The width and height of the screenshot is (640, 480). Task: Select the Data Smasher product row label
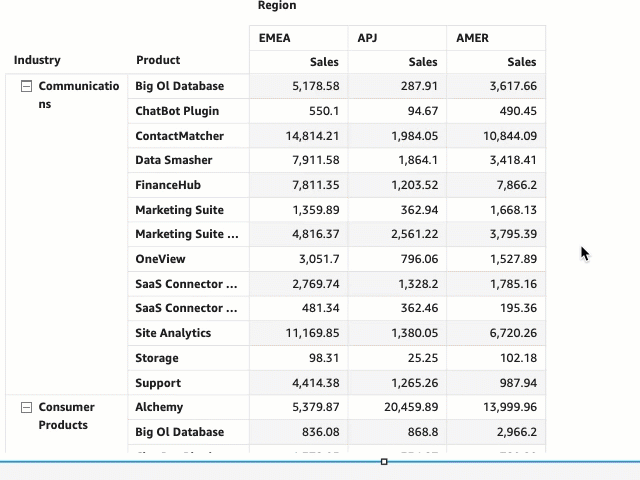pos(174,160)
